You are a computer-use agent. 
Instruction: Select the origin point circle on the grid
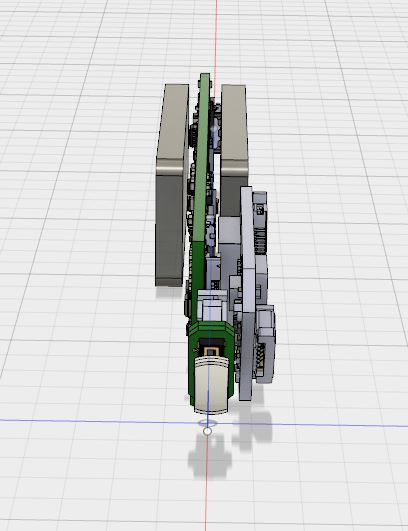207,431
